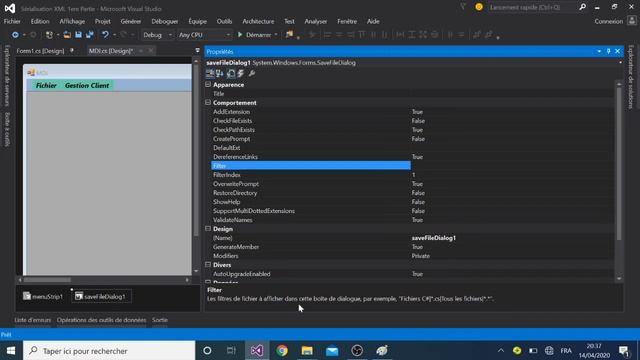640x360 pixels.
Task: Click the Undo arrow icon
Action: point(105,35)
